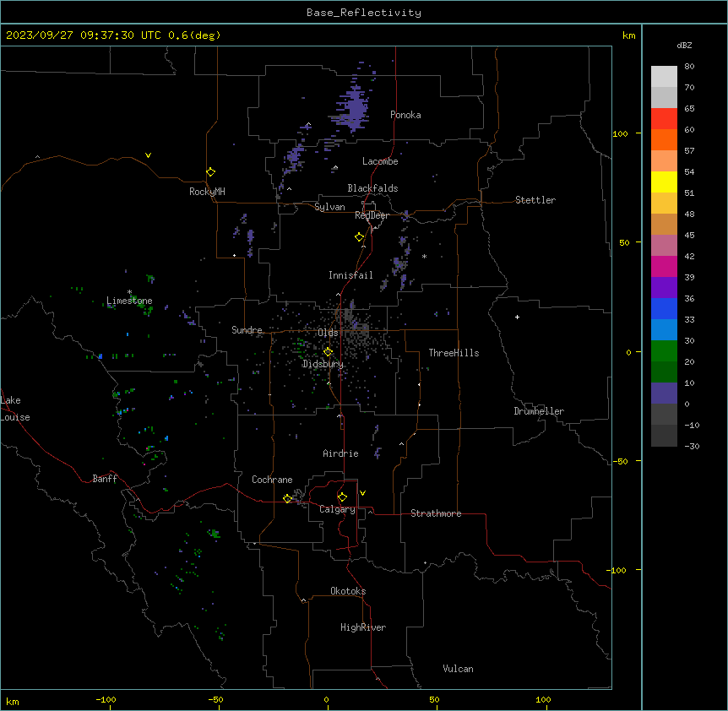Viewport: 728px width, 711px height.
Task: Click the yellow diamond marker above RockyMH
Action: point(210,172)
